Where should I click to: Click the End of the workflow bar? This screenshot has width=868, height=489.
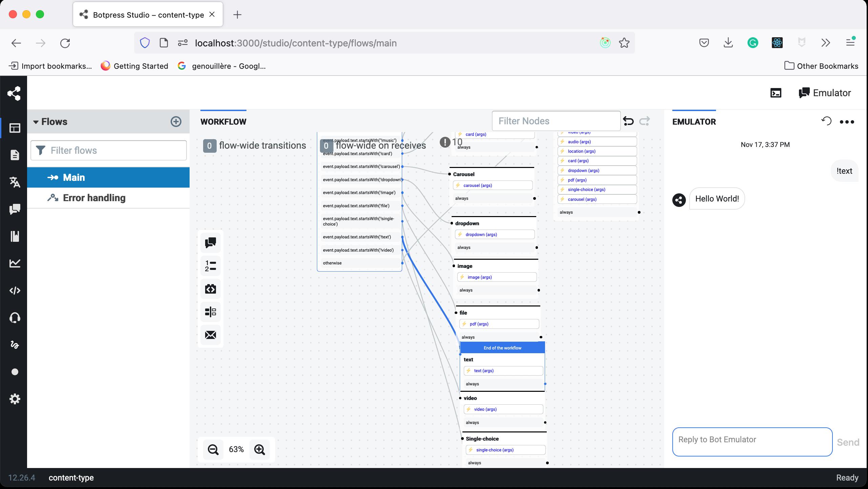(502, 348)
